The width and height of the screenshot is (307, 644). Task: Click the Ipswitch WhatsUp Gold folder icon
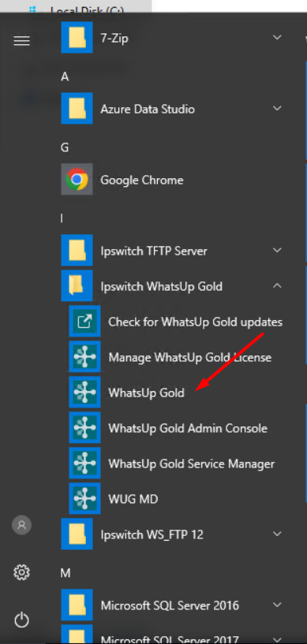click(77, 286)
